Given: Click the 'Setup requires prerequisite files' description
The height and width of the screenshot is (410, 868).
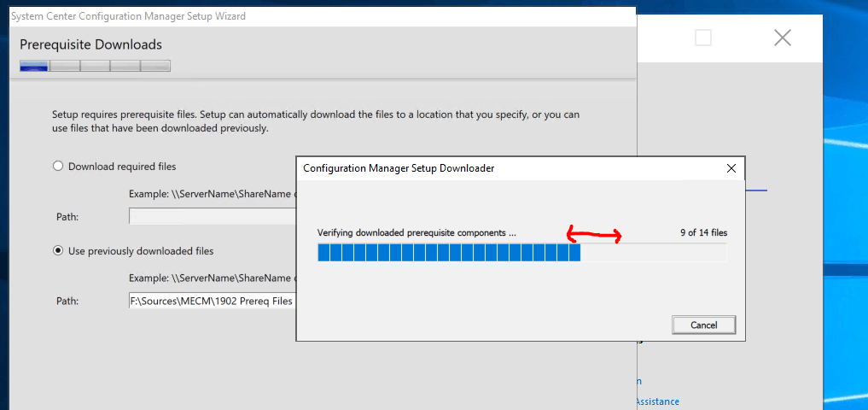Looking at the screenshot, I should point(316,122).
